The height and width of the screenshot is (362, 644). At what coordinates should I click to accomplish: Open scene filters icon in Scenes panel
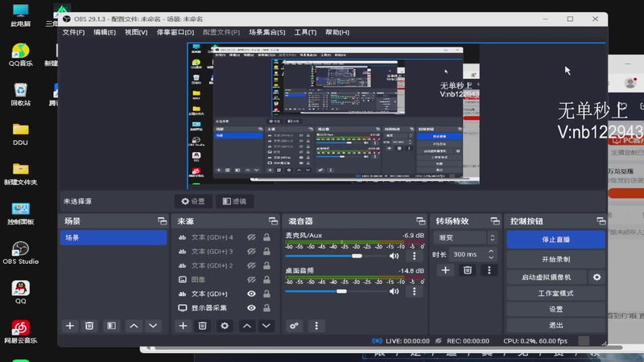(111, 326)
